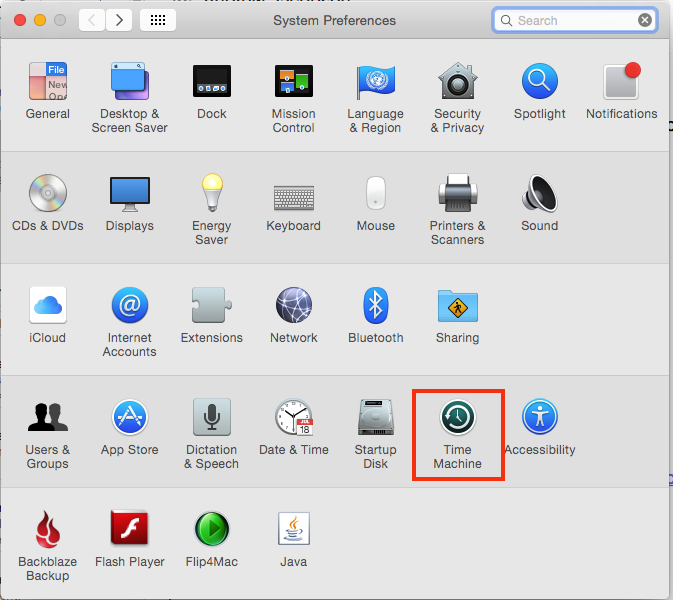The width and height of the screenshot is (673, 600).
Task: Click the back navigation arrow
Action: (92, 20)
